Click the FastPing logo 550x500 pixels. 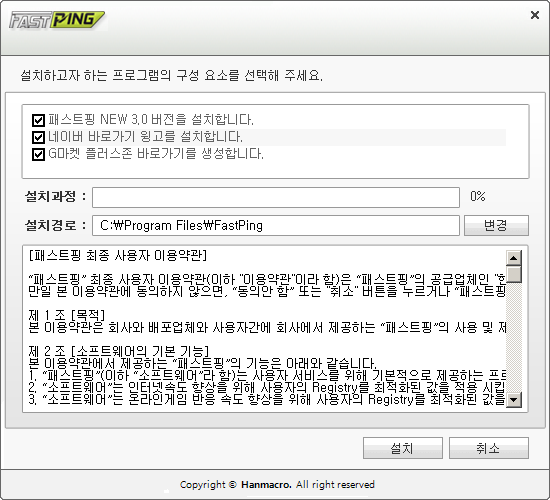tap(57, 20)
